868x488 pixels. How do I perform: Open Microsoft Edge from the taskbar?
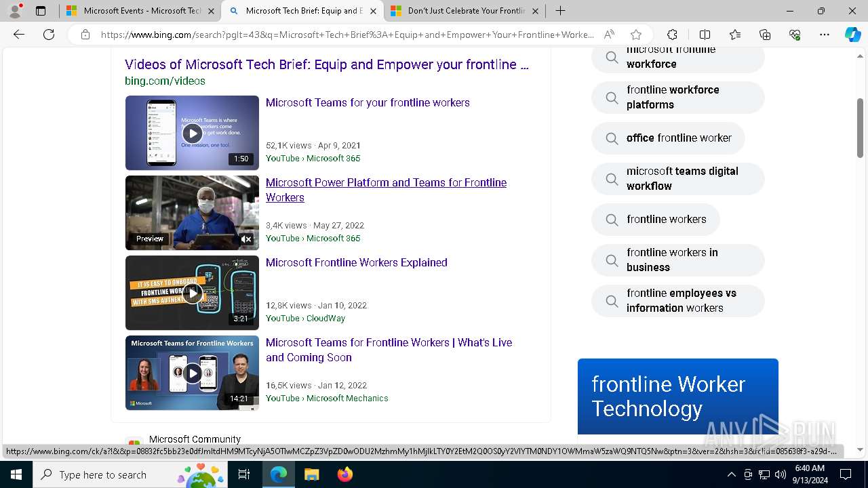point(279,474)
